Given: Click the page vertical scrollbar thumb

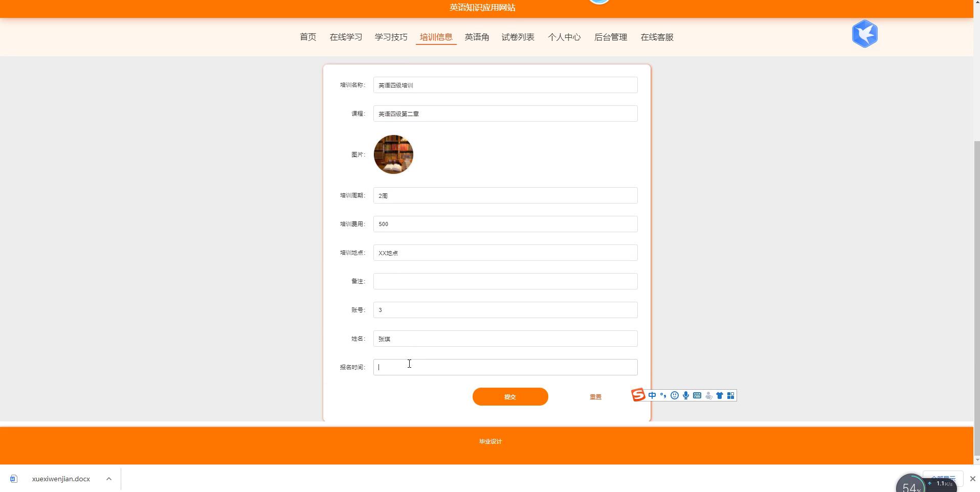Looking at the screenshot, I should pyautogui.click(x=976, y=297).
